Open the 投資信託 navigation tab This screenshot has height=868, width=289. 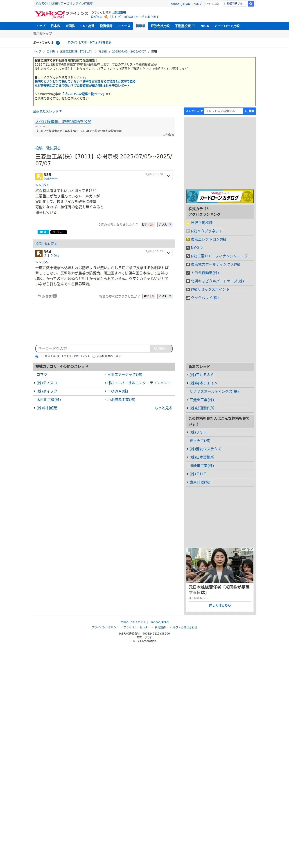(106, 26)
